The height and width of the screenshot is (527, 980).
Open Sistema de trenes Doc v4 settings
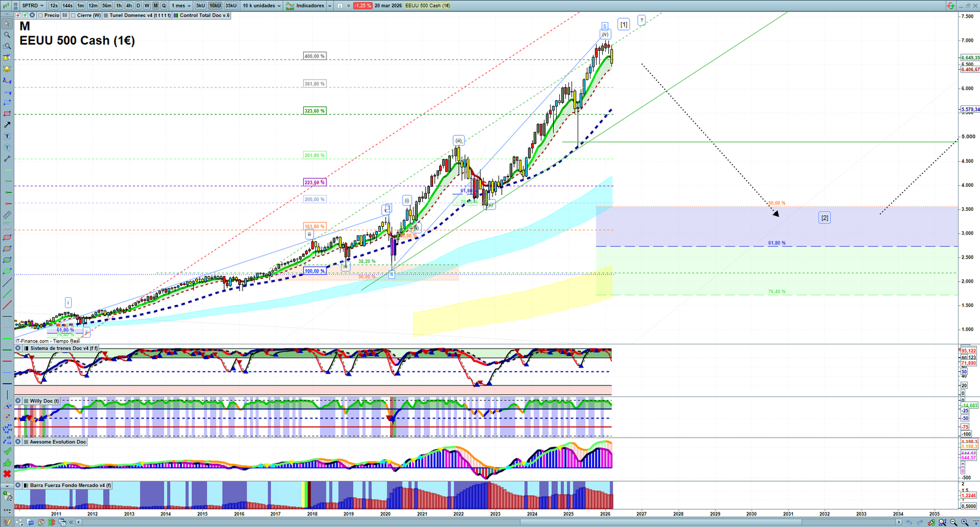pyautogui.click(x=61, y=348)
